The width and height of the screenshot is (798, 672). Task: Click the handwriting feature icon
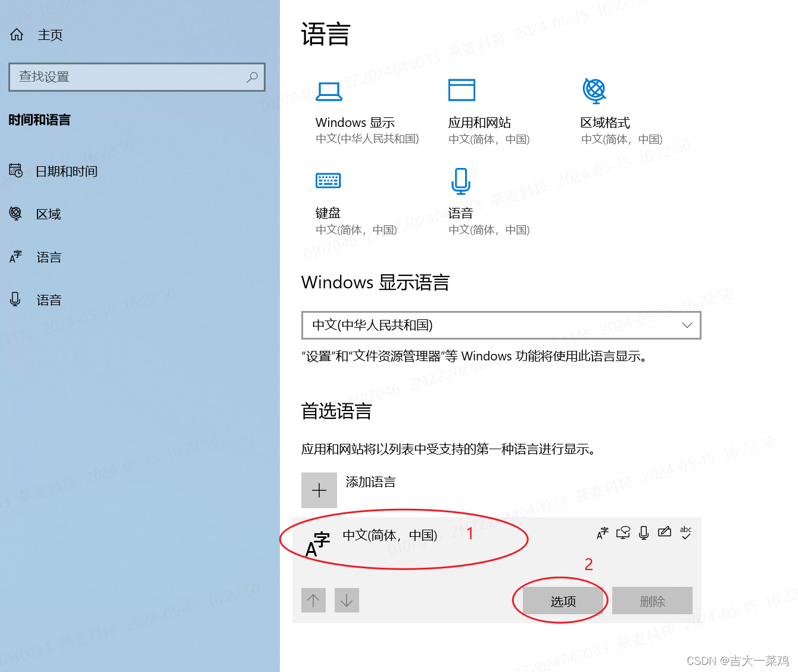point(665,532)
